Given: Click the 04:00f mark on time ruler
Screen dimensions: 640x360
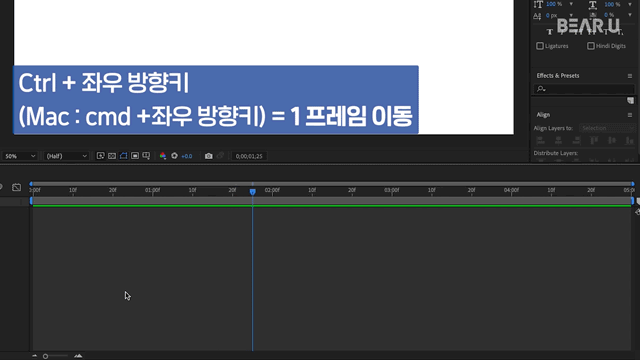Looking at the screenshot, I should click(511, 190).
